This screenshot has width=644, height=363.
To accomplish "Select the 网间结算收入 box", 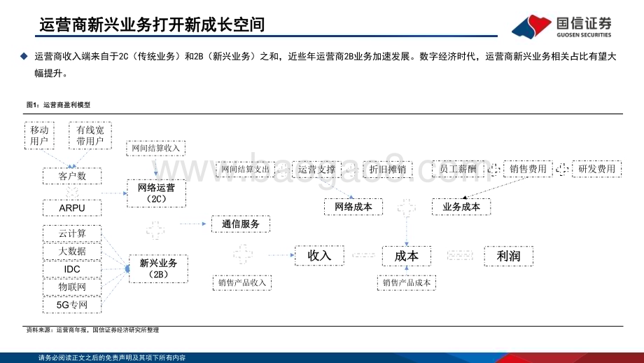I will tap(155, 148).
